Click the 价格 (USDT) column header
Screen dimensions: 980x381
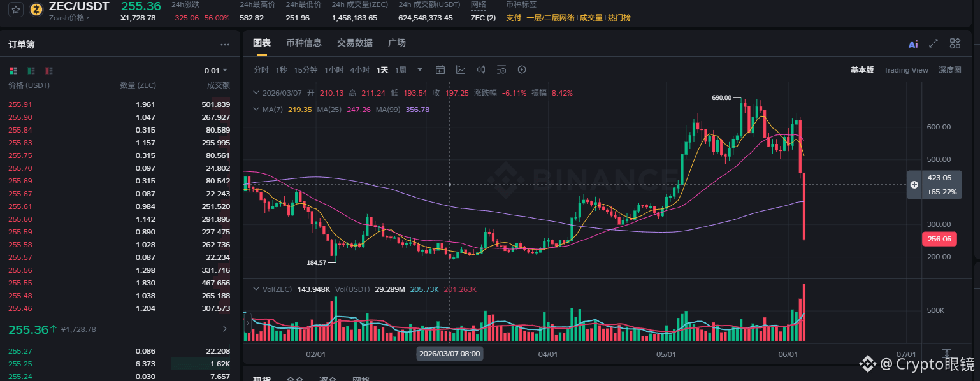(29, 85)
